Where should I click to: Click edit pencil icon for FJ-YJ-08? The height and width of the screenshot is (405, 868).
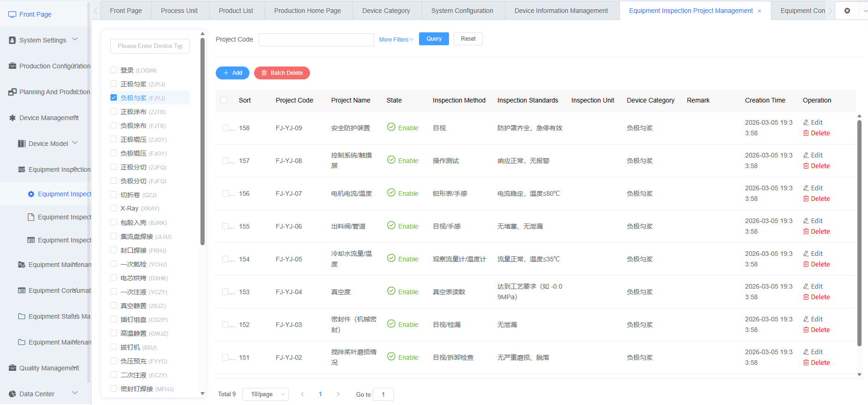coord(806,155)
